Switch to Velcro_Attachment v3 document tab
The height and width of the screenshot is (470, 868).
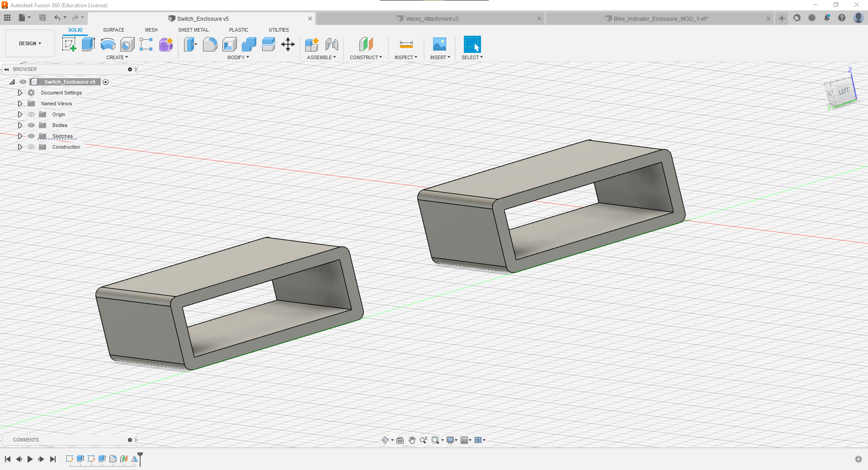tap(431, 19)
